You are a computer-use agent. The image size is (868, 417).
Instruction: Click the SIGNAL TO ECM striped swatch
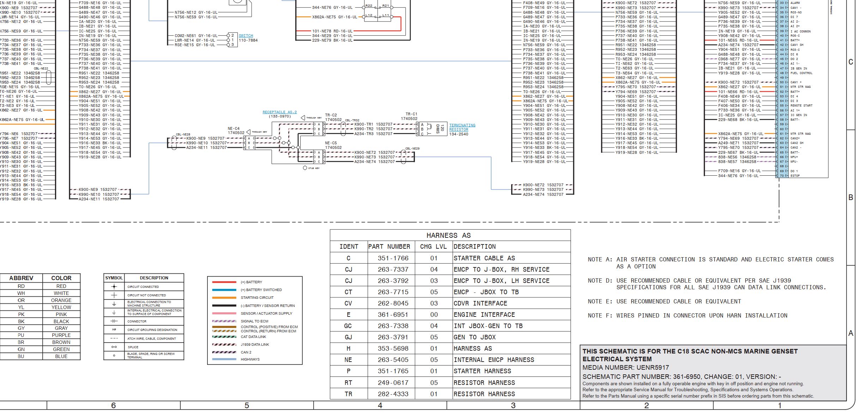pyautogui.click(x=224, y=321)
